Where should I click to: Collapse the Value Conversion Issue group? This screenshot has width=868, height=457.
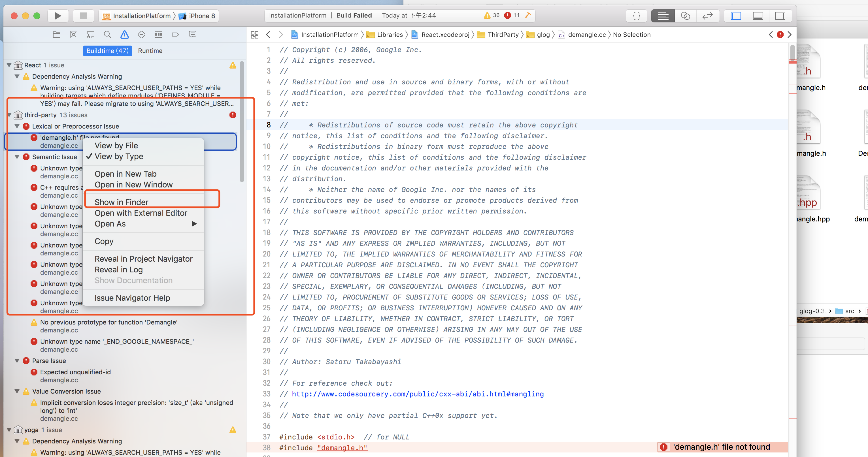click(17, 391)
